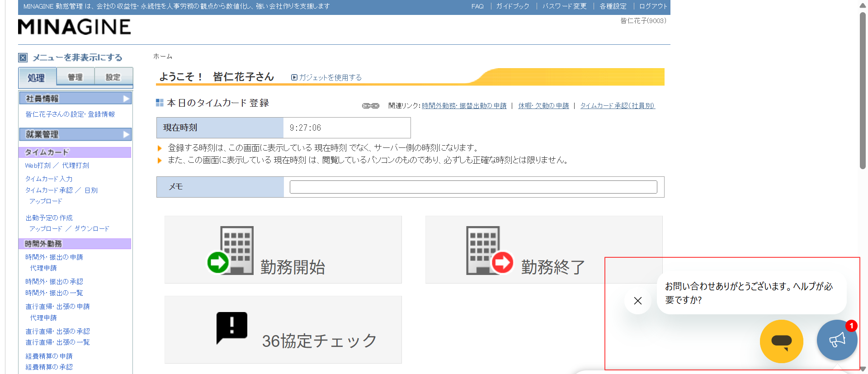The image size is (868, 374).
Task: Click the MINAGINE logo
Action: coord(75,27)
